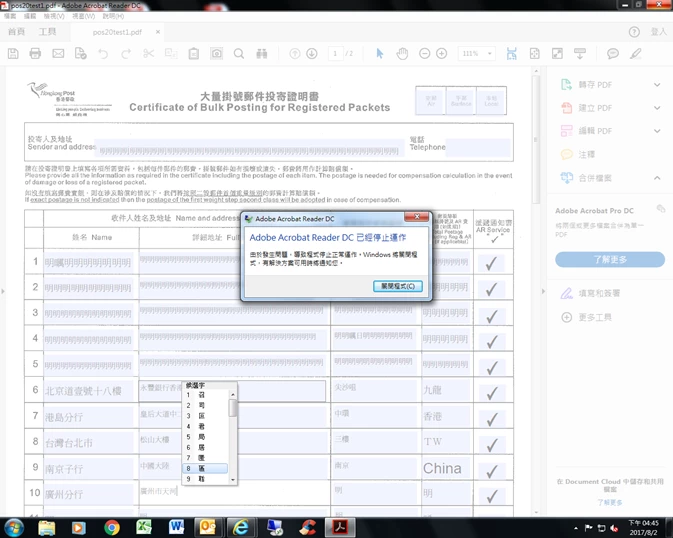Click the Fit width scrolling icon
The image size is (673, 538).
[x=512, y=54]
